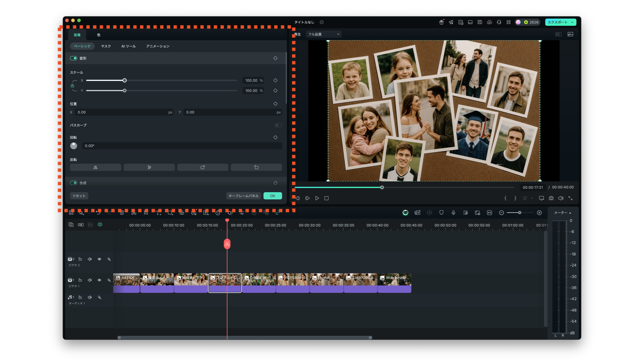The image size is (644, 362).
Task: Click the delete trash icon in toolbar
Action: (x=122, y=213)
